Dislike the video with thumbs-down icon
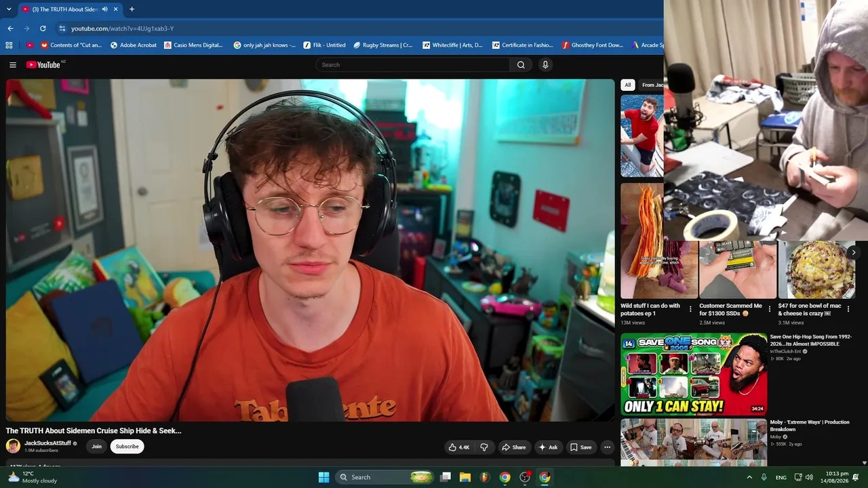 484,447
